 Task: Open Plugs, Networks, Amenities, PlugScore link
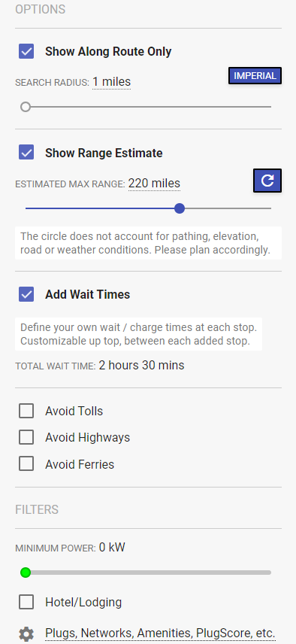tap(160, 633)
